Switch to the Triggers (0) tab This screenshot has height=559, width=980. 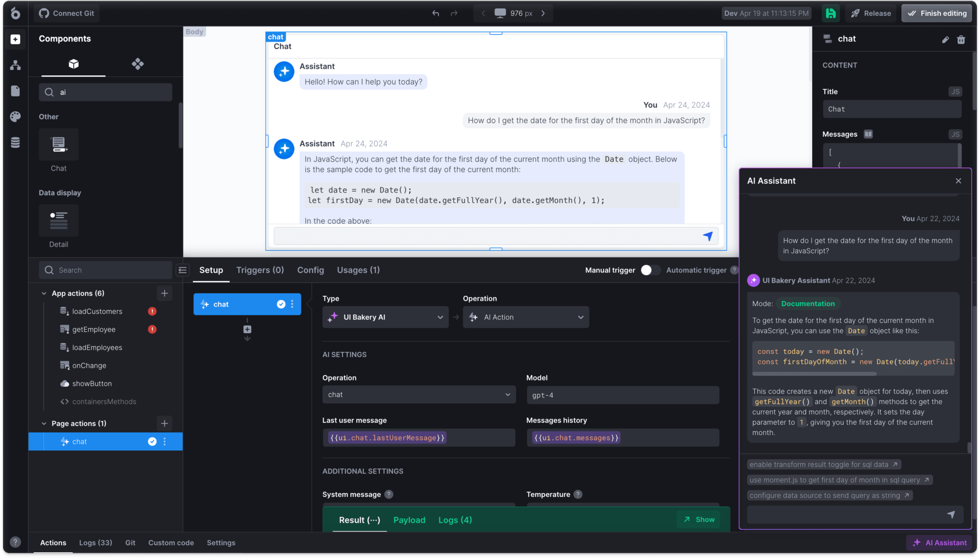pyautogui.click(x=260, y=270)
